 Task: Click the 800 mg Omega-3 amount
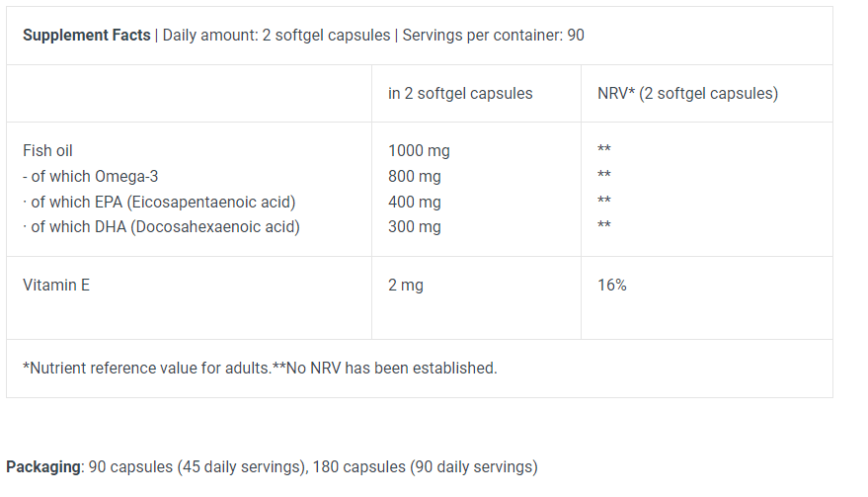coord(415,176)
